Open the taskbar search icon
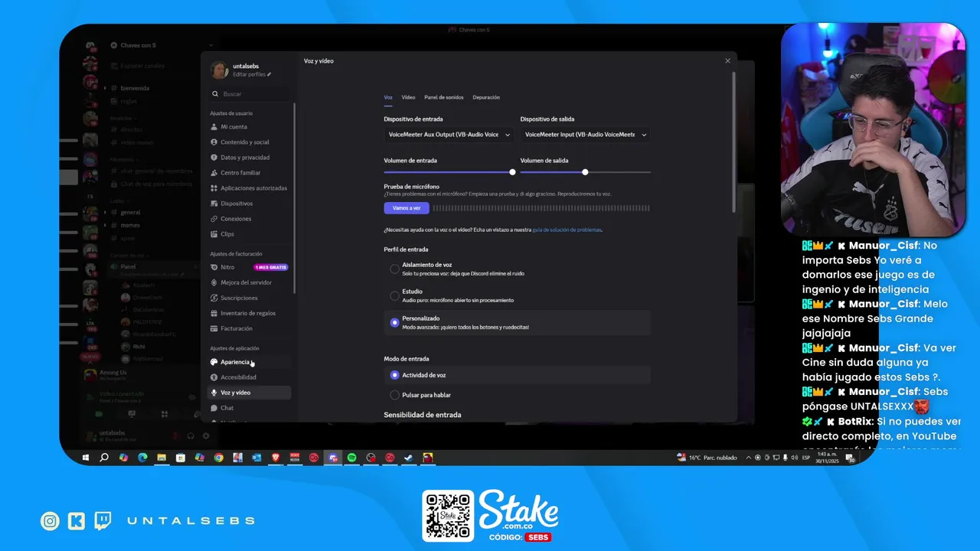This screenshot has height=551, width=980. click(x=104, y=458)
